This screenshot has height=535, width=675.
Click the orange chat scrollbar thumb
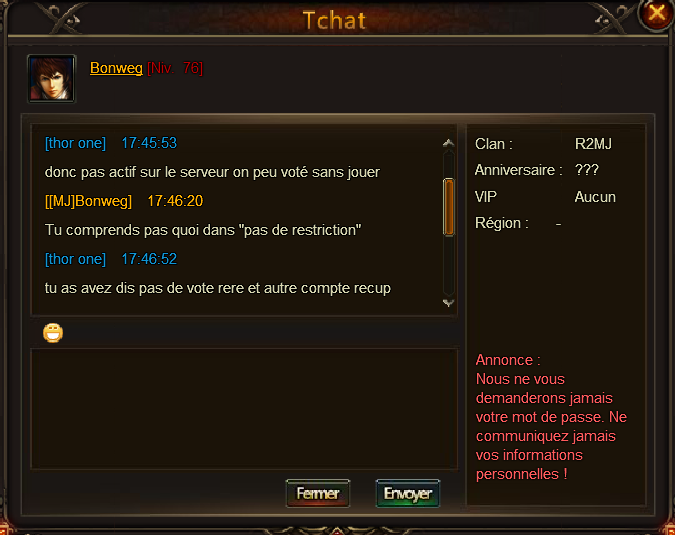[449, 207]
